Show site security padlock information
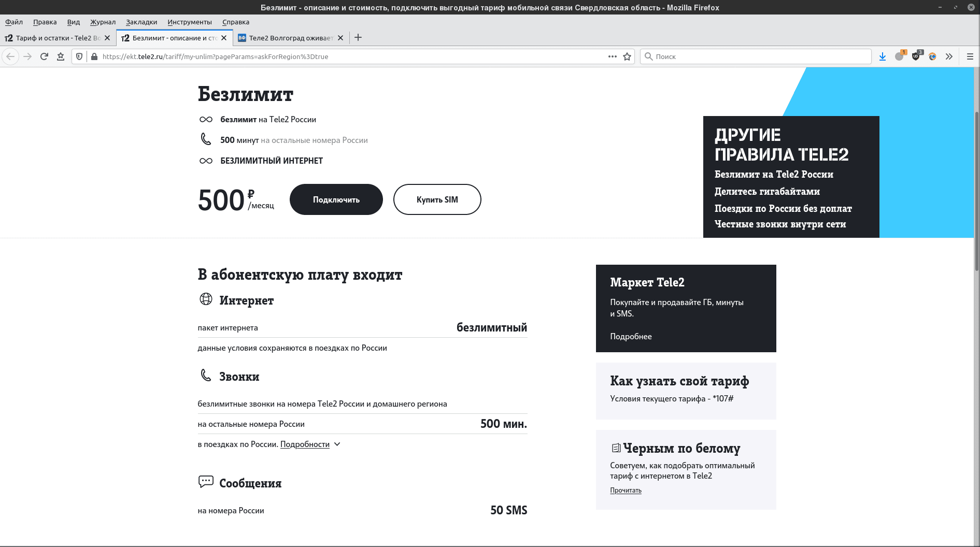980x547 pixels. [x=94, y=56]
